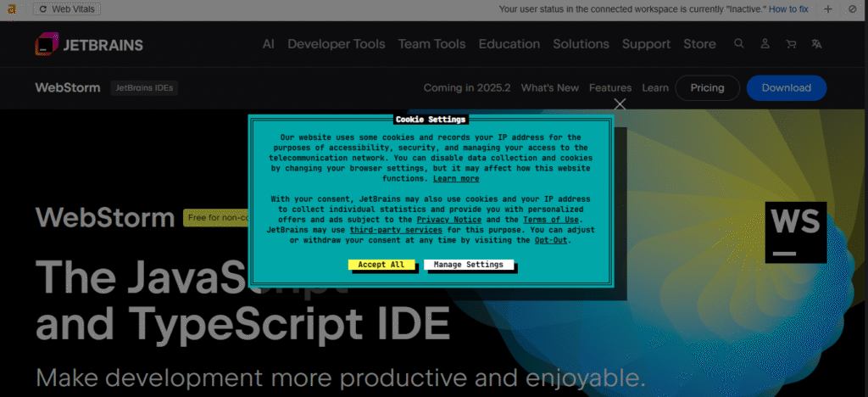Click 'Make development more productive and enjoyable.' text

341,378
